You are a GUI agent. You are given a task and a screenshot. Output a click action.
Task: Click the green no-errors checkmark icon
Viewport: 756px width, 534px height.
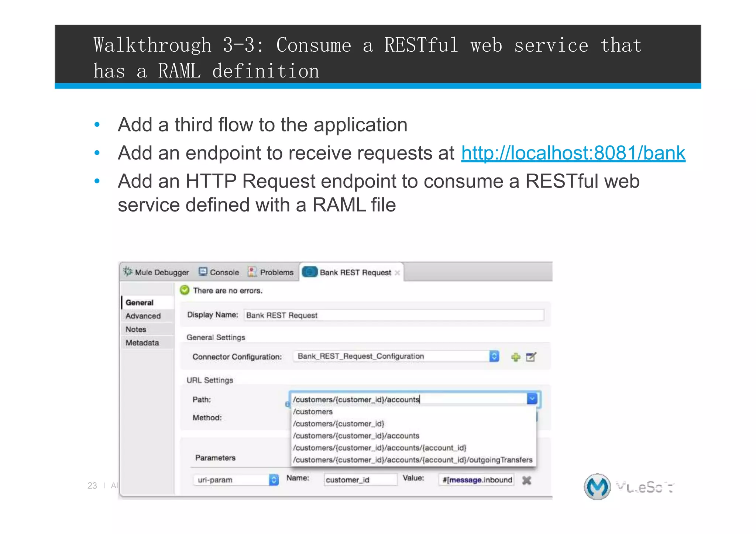[x=185, y=290]
